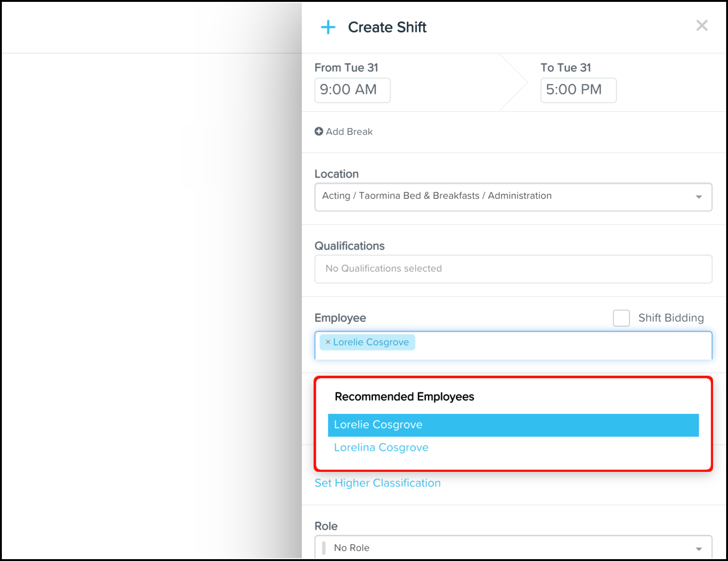Expand the Location dropdown arrow

coord(699,197)
